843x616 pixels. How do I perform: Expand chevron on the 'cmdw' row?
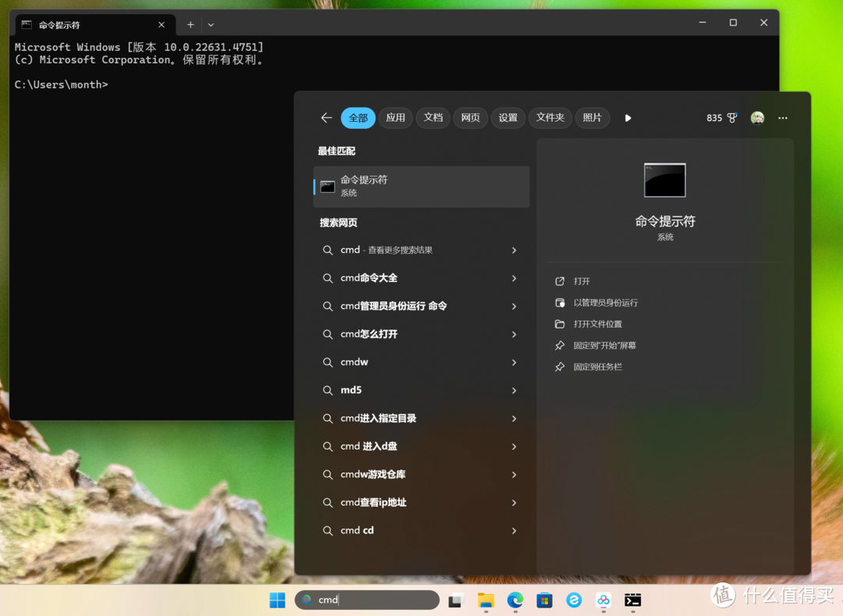point(514,361)
